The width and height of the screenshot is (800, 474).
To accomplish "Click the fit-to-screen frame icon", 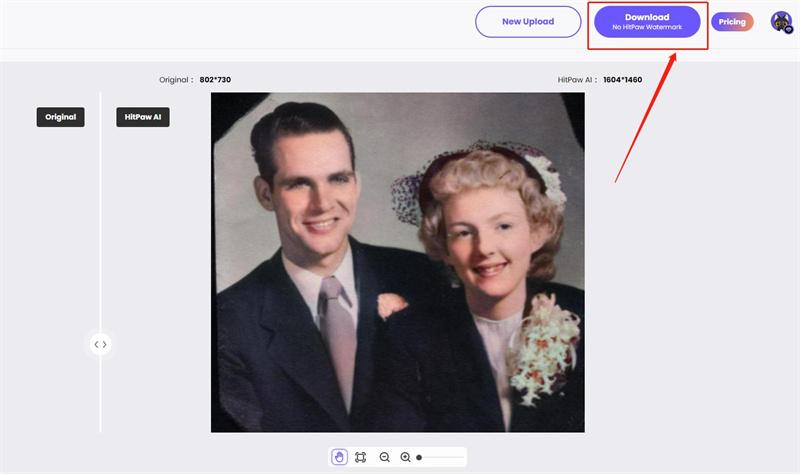I will [x=361, y=457].
